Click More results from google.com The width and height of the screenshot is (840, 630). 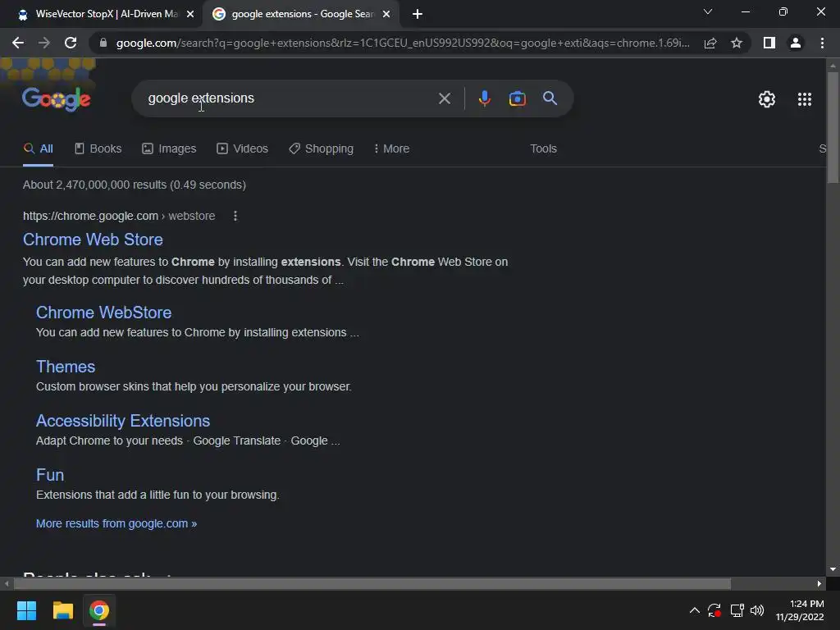pos(116,523)
